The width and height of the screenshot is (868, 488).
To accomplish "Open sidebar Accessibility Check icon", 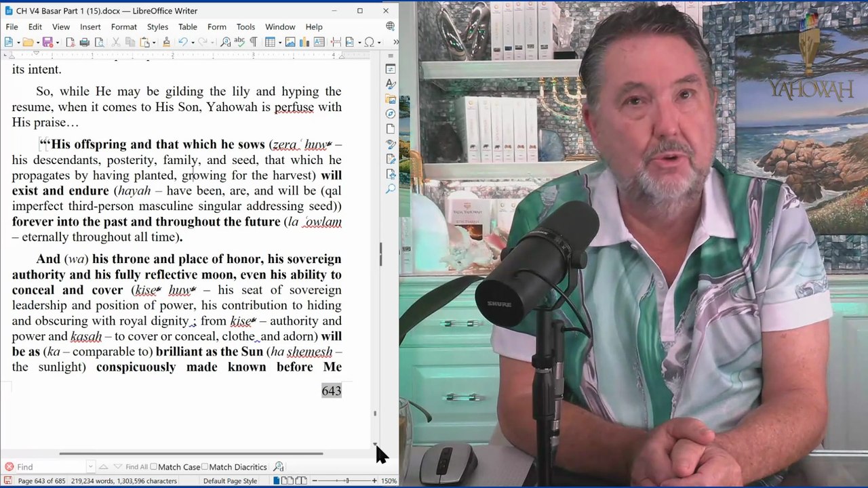I will (x=391, y=174).
